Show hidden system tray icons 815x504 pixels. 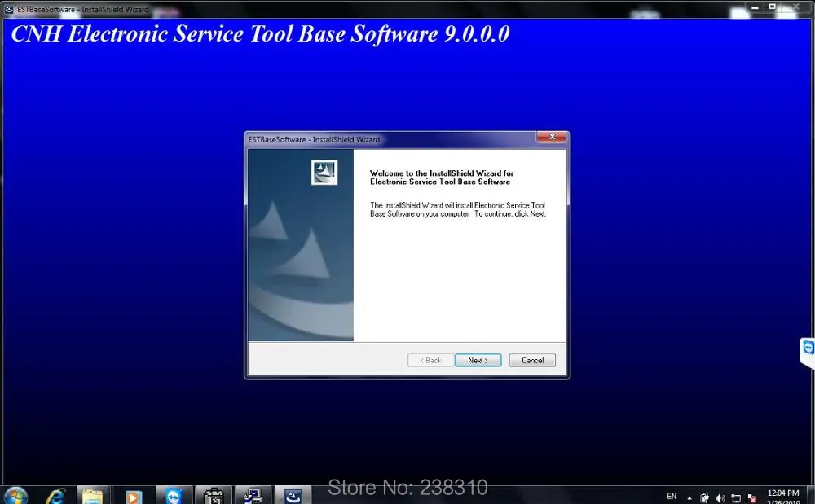coord(689,498)
